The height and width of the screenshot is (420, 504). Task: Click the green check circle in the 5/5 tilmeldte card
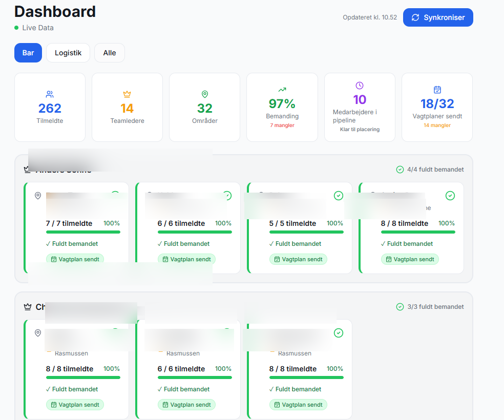(x=339, y=196)
